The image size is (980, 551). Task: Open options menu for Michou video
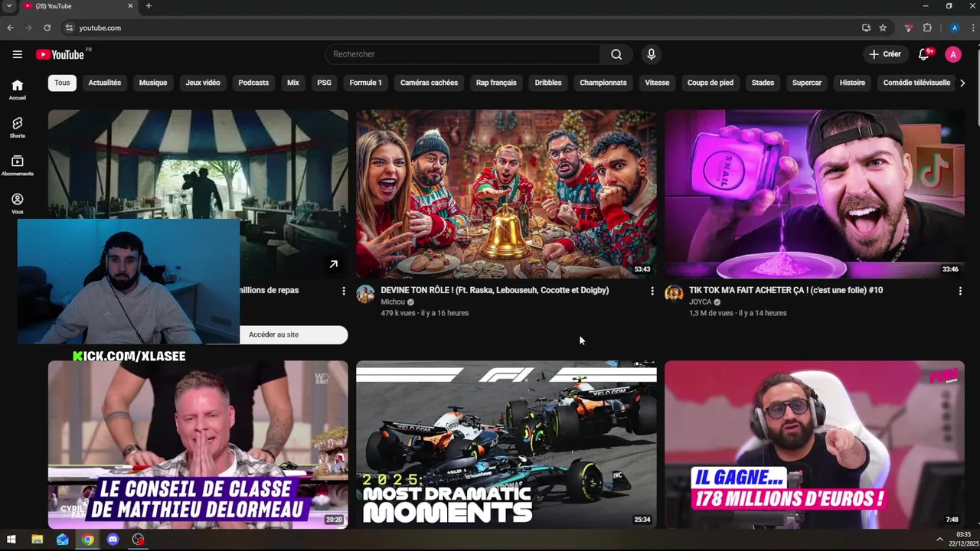point(652,291)
